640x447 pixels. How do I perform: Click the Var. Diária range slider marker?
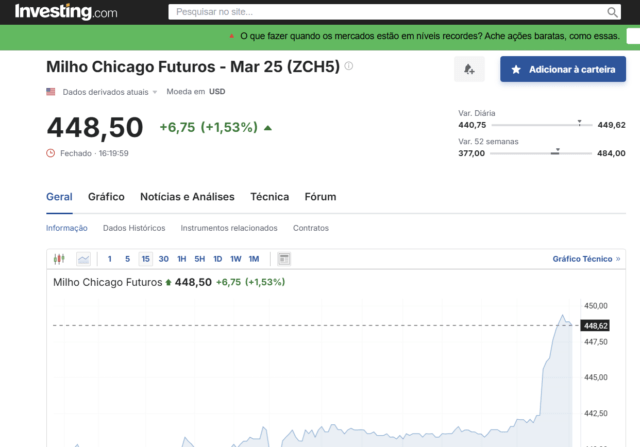(x=579, y=123)
